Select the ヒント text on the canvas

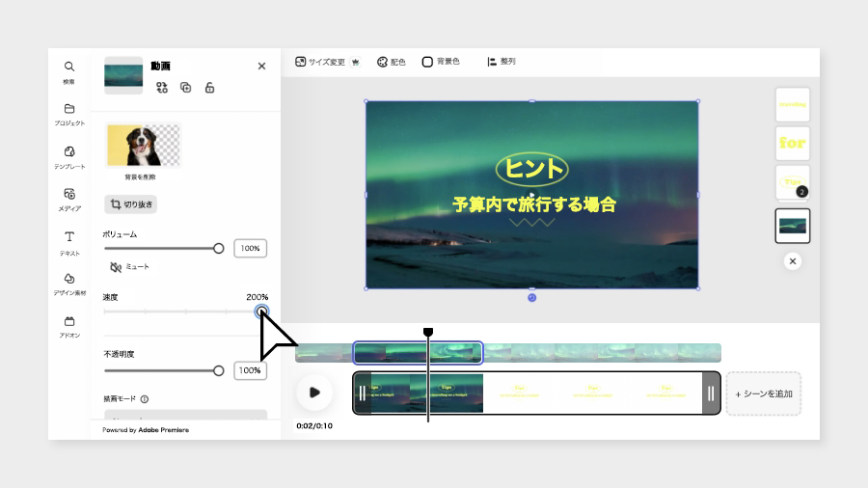point(532,168)
